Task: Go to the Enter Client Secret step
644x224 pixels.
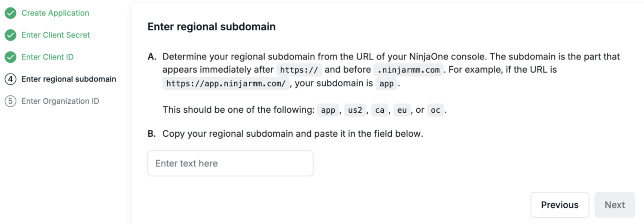Action: pos(56,35)
